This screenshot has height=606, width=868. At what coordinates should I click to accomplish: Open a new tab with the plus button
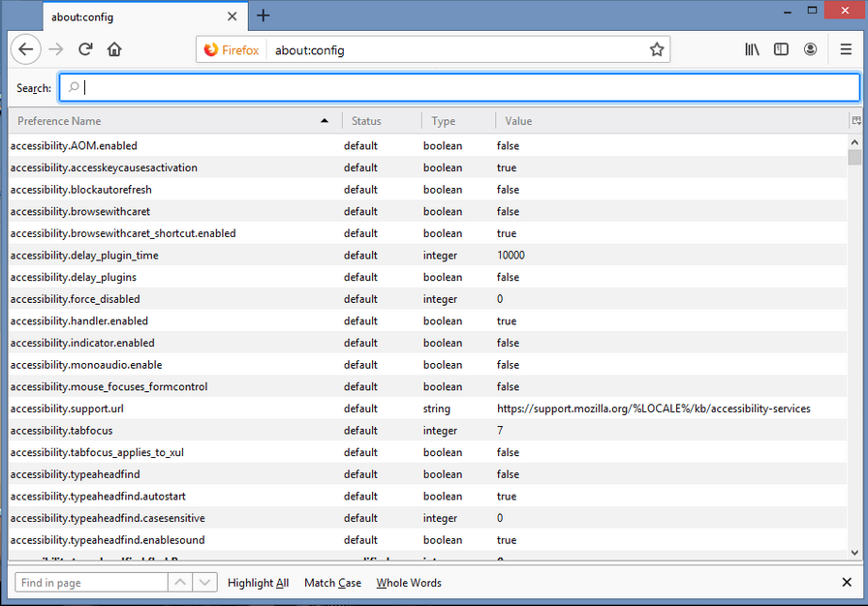[263, 15]
